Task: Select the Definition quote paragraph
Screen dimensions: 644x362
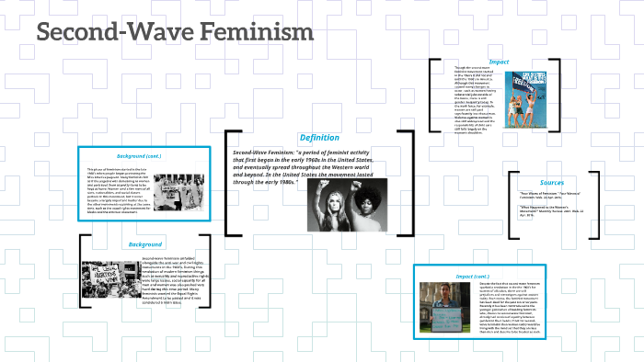Action: [303, 167]
